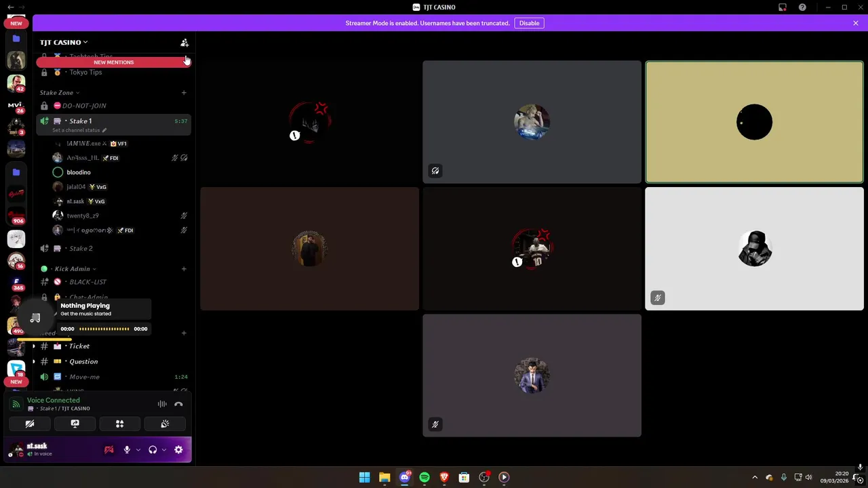
Task: Select the suited avatar participant tile
Action: 532,375
